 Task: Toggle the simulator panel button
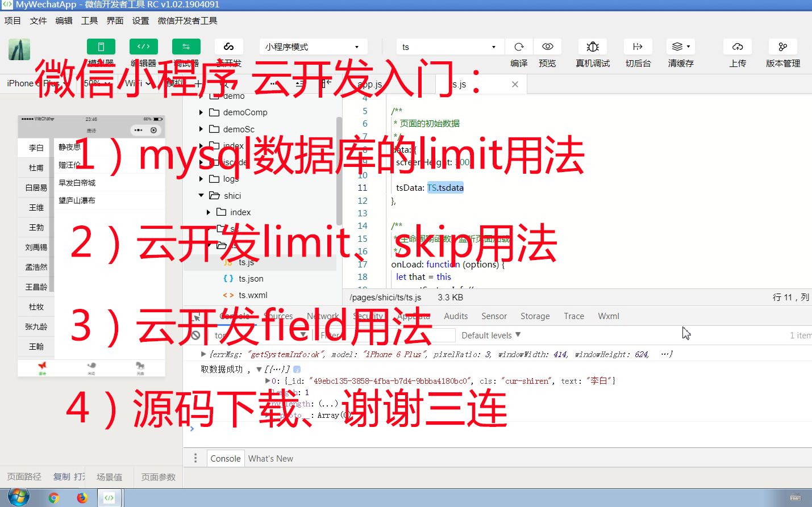pos(101,47)
